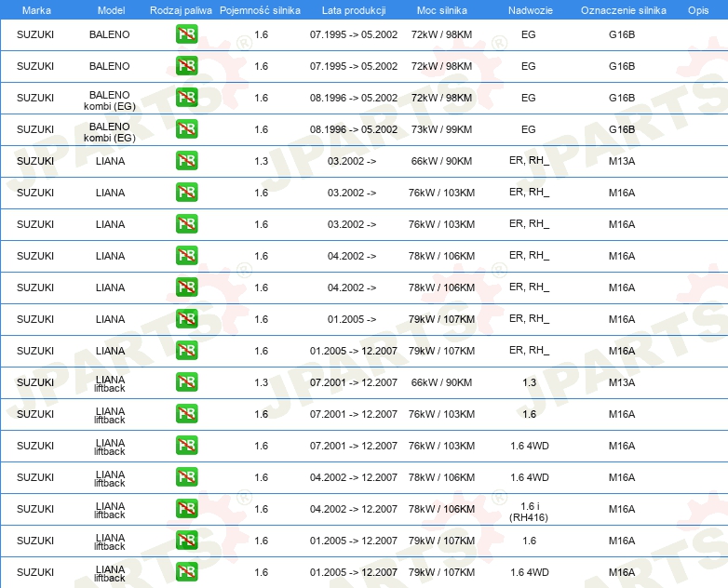The height and width of the screenshot is (588, 728).
Task: Select 66kW / 90KM in LIANA ER, RH_ row
Action: pos(441,161)
